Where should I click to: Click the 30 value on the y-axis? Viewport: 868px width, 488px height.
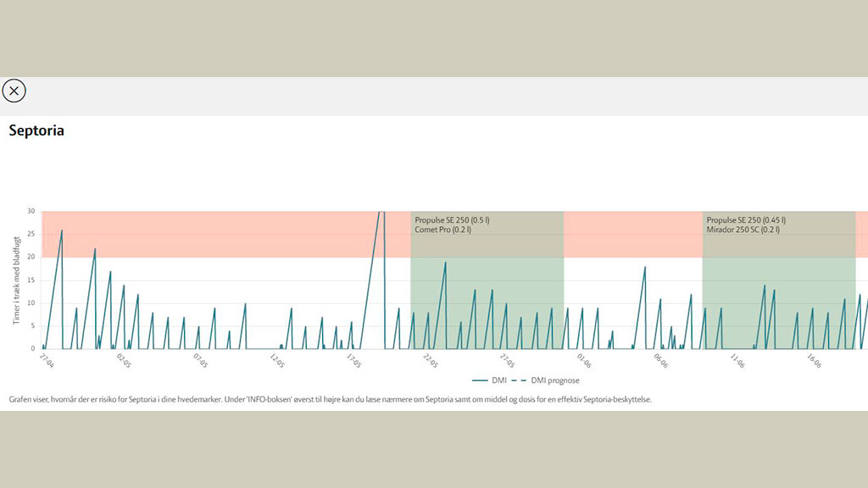click(31, 212)
